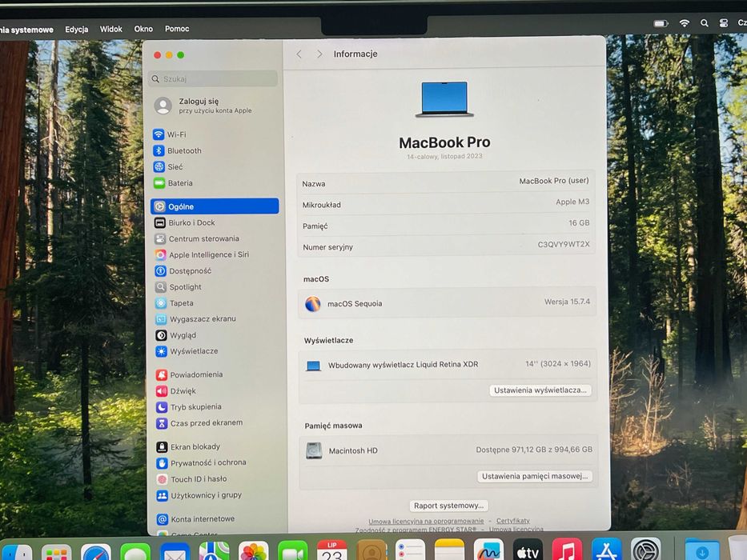Click Wbudowany wyświetlacz Liquid Retina XDR row

click(447, 365)
